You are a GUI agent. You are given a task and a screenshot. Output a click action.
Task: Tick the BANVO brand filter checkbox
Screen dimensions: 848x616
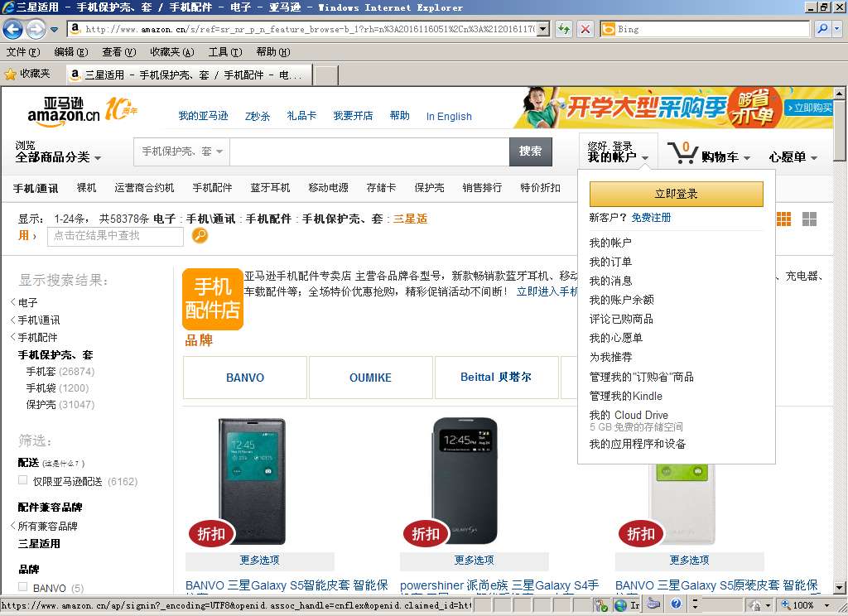point(22,587)
